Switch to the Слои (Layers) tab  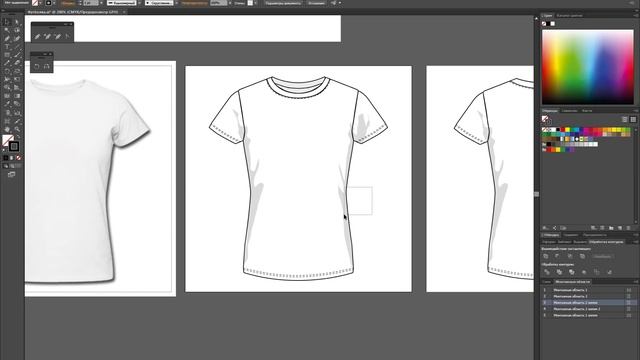547,282
